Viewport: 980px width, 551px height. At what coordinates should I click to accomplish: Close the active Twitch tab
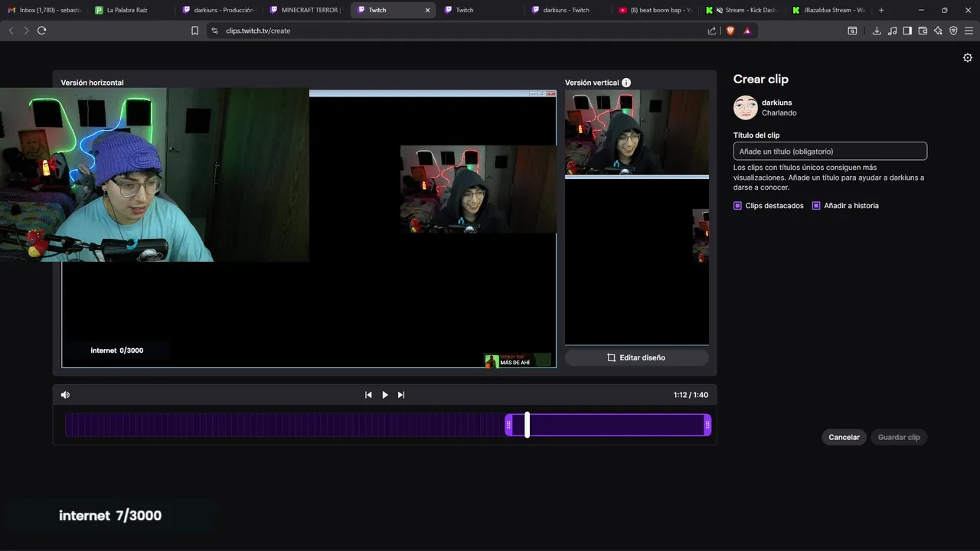pyautogui.click(x=427, y=10)
